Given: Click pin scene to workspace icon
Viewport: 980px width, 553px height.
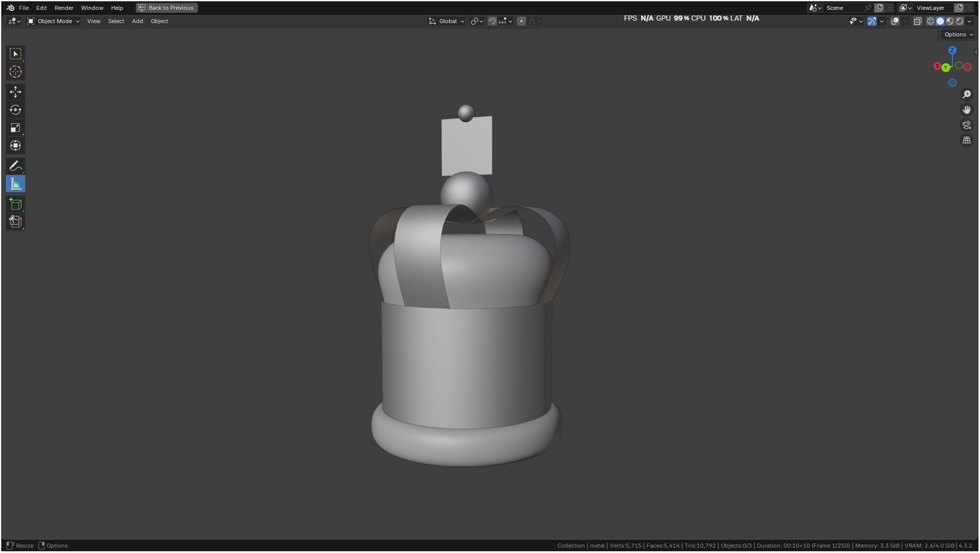Looking at the screenshot, I should [x=867, y=8].
